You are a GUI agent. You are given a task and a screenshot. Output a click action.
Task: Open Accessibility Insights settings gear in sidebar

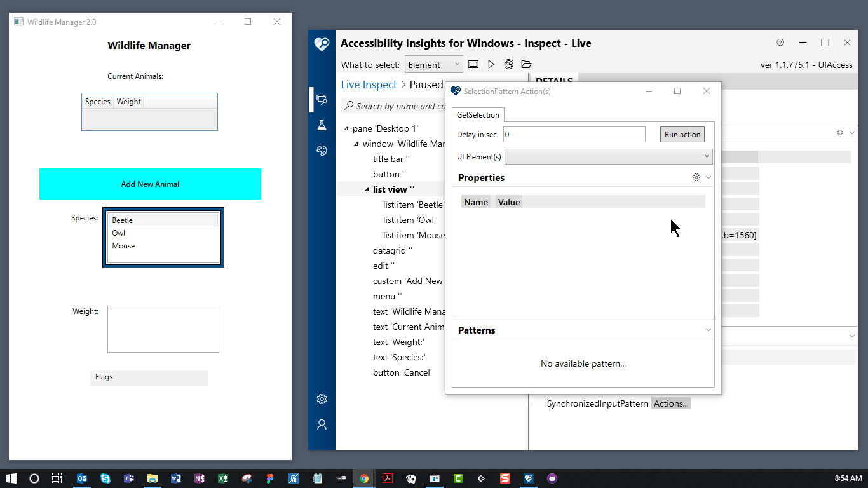[x=322, y=399]
